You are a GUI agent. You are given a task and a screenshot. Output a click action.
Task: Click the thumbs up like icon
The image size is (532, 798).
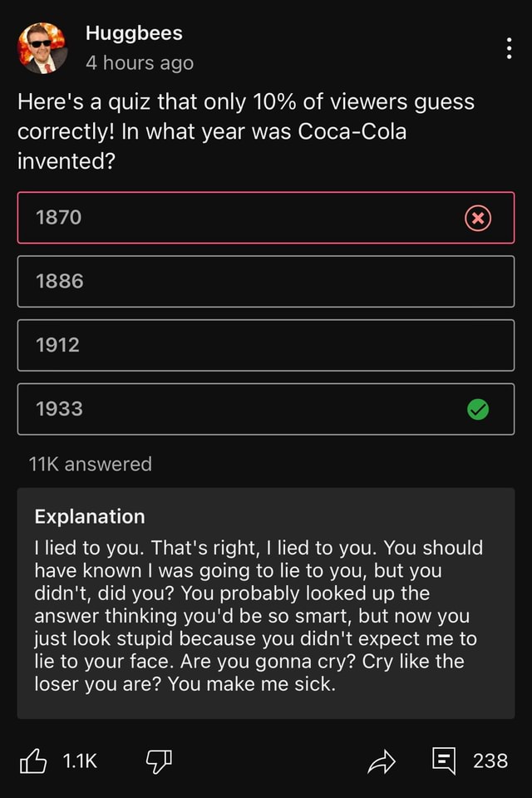(x=35, y=761)
